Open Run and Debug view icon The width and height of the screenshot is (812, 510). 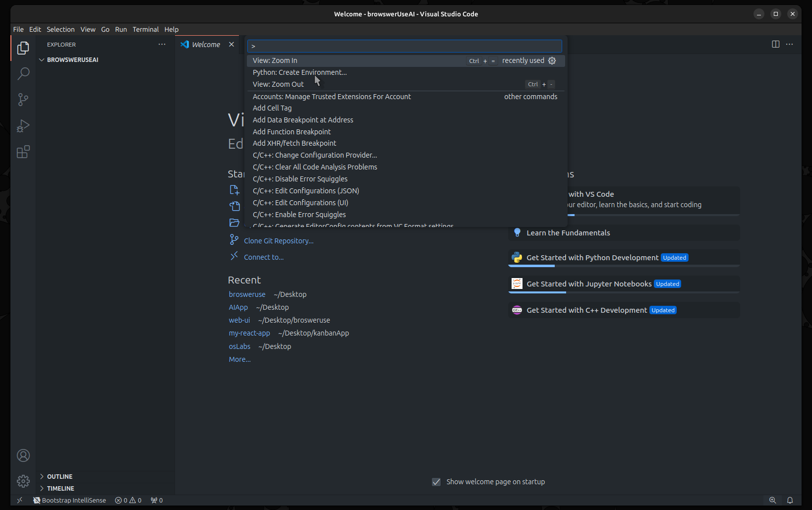[x=23, y=126]
